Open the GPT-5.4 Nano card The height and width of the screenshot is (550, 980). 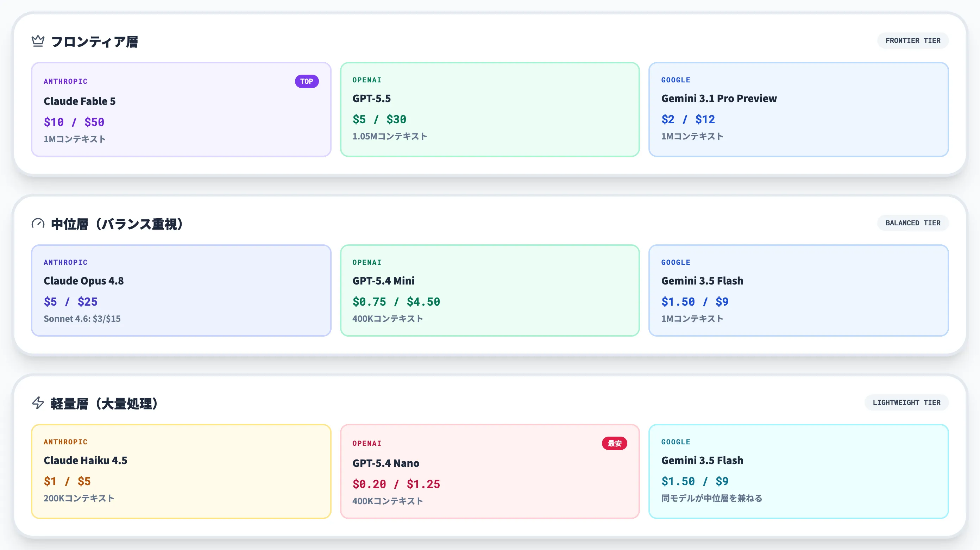coord(490,471)
